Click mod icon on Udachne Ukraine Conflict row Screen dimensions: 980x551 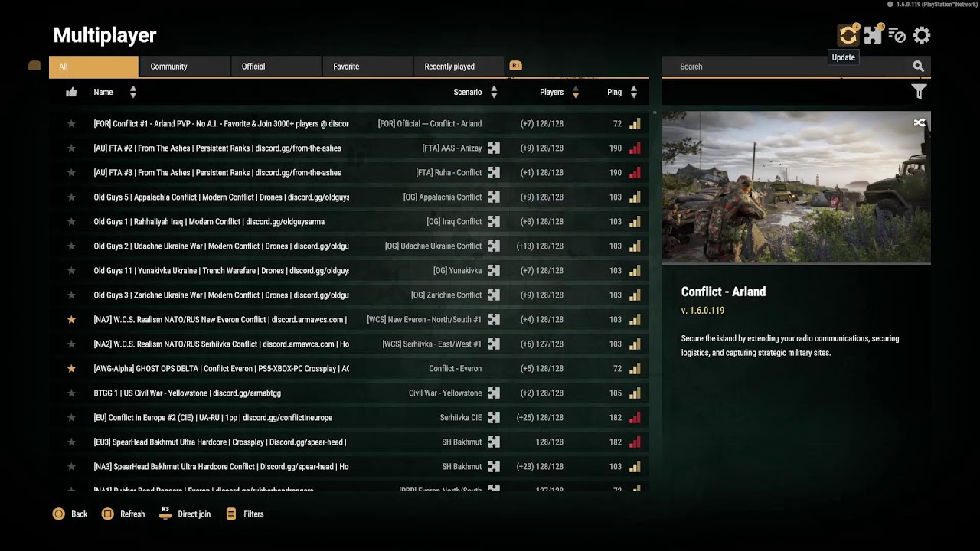click(494, 246)
